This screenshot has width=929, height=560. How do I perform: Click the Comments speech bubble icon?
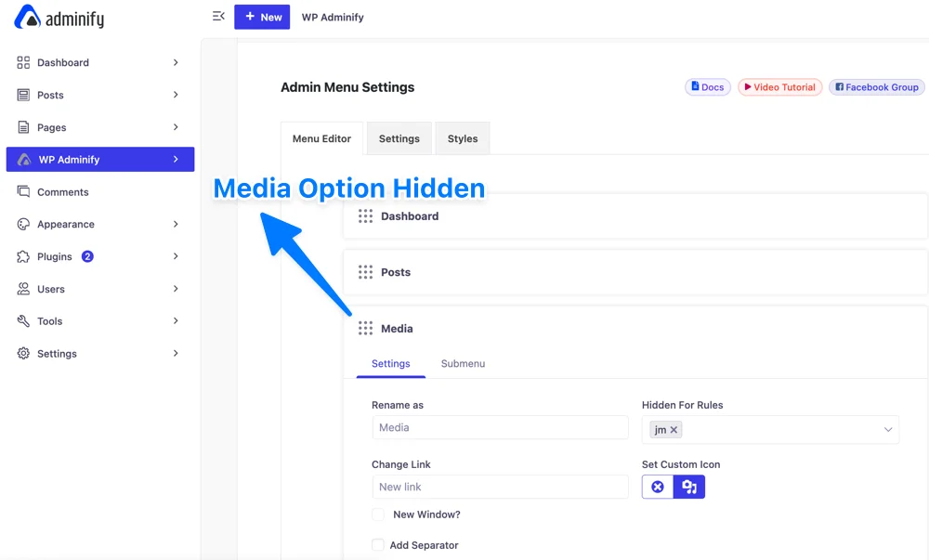click(x=23, y=192)
